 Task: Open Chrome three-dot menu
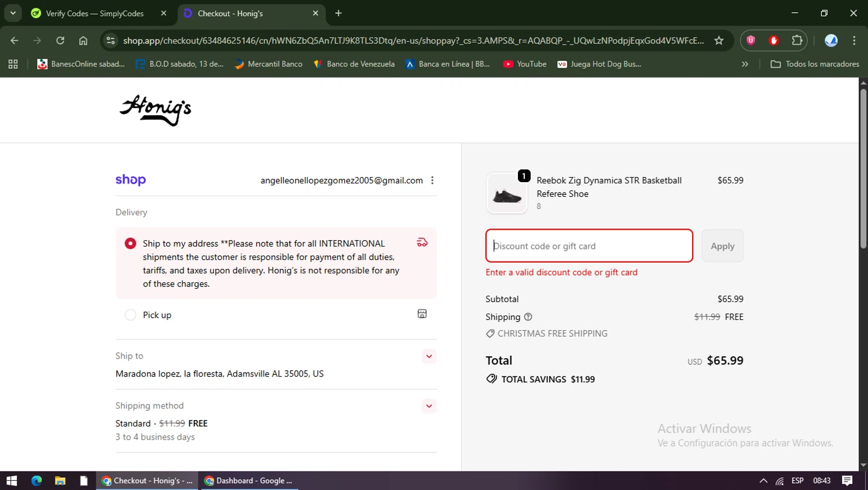pyautogui.click(x=854, y=40)
